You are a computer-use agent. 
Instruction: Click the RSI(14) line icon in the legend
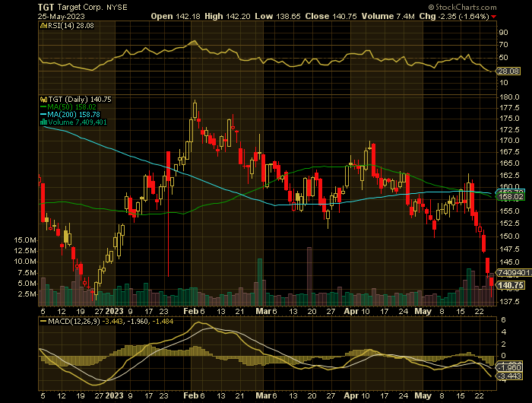pyautogui.click(x=43, y=25)
